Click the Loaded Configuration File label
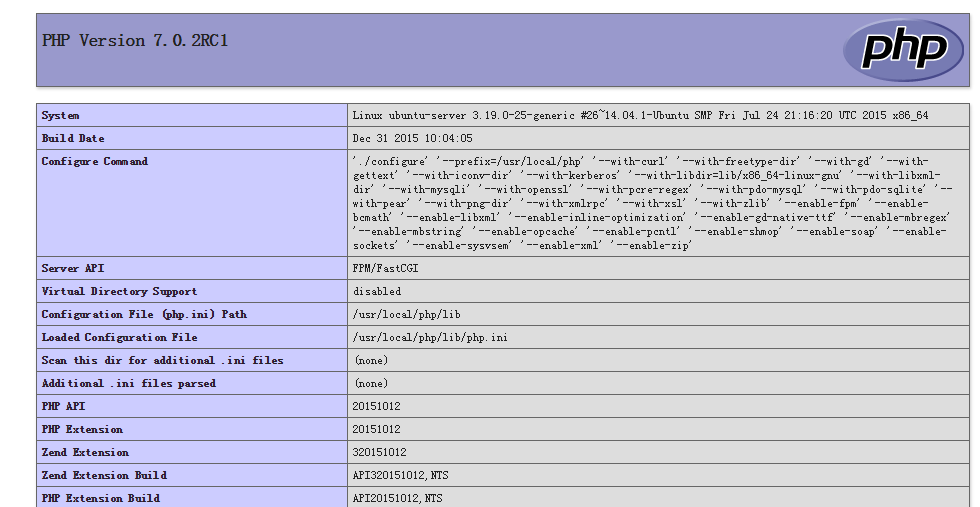The height and width of the screenshot is (507, 980). [119, 338]
